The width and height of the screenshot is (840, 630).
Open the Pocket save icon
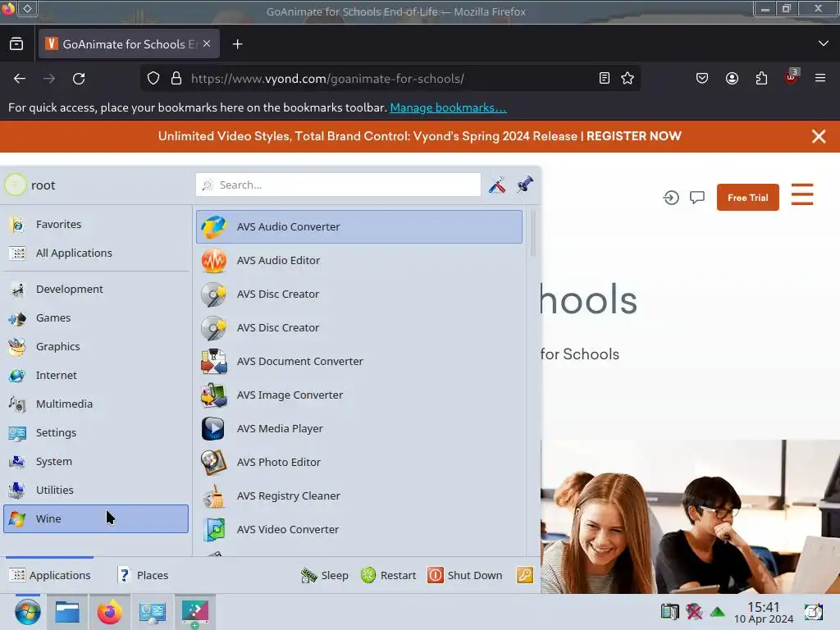click(702, 78)
